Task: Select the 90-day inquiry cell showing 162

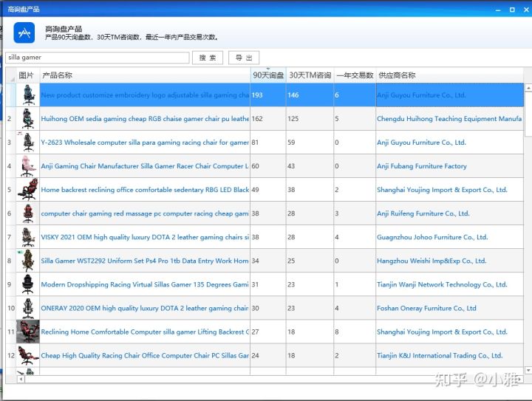Action: pyautogui.click(x=268, y=119)
